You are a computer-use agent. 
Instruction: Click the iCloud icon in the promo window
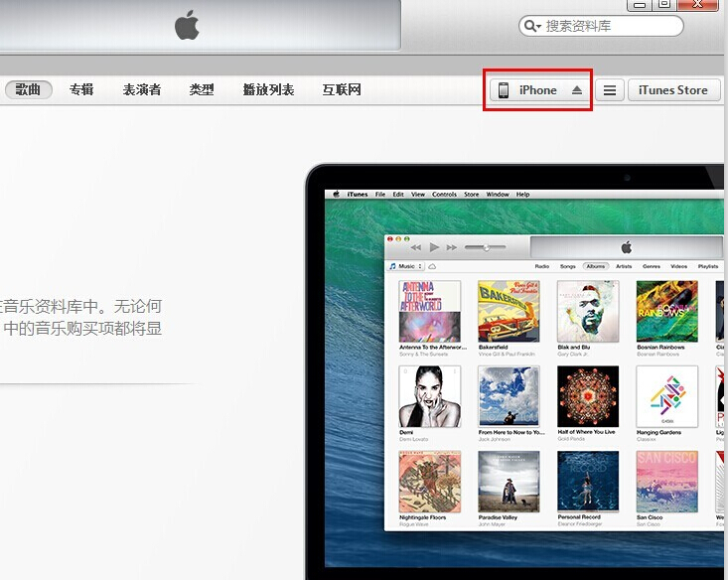coord(432,266)
